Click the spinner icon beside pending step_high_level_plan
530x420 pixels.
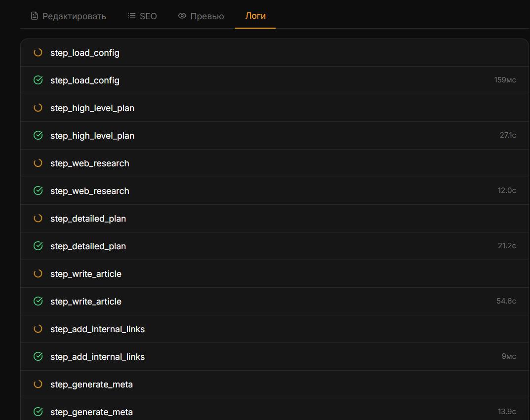tap(38, 108)
